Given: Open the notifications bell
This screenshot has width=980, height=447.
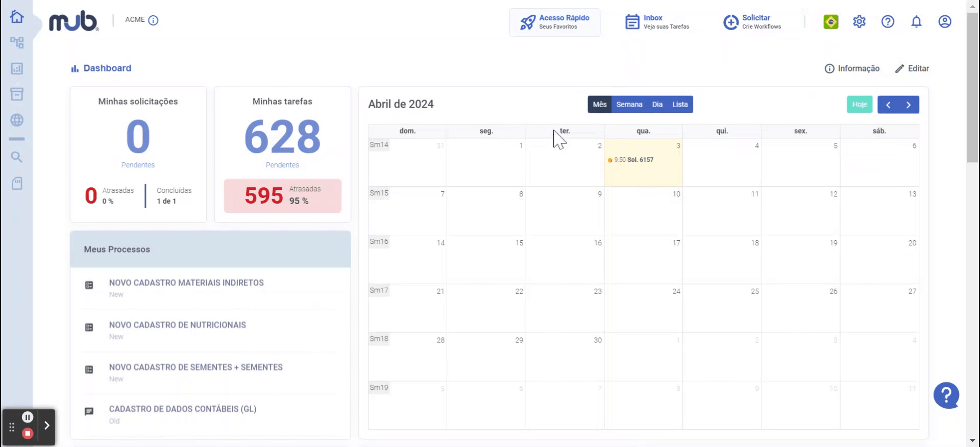Looking at the screenshot, I should click(916, 21).
